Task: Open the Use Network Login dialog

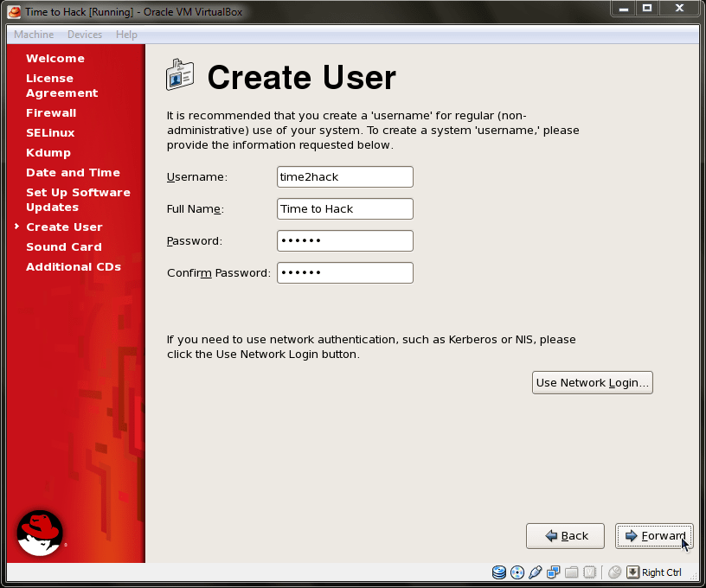Action: [x=592, y=382]
